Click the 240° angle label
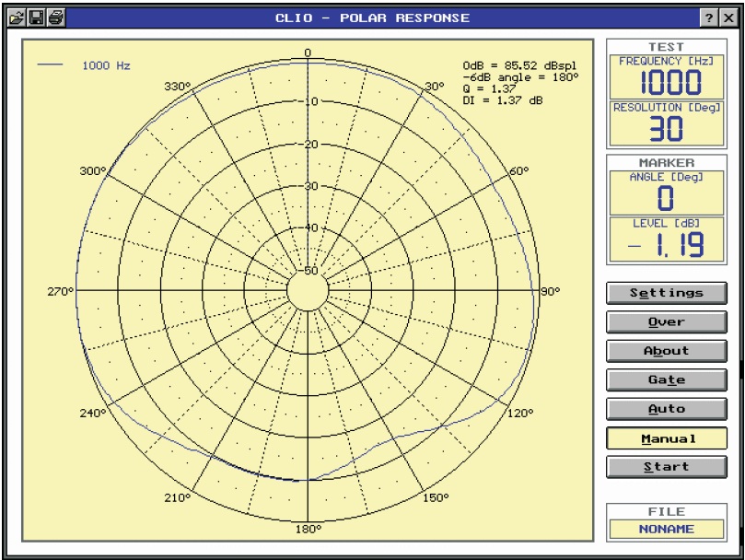 pos(93,414)
